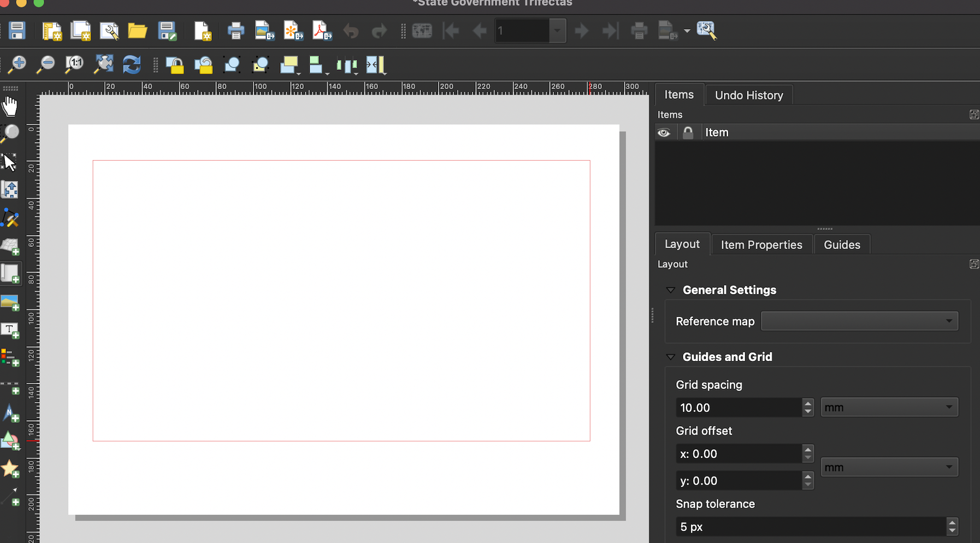Image resolution: width=980 pixels, height=543 pixels.
Task: Activate the Add Map tool
Action: 11,246
